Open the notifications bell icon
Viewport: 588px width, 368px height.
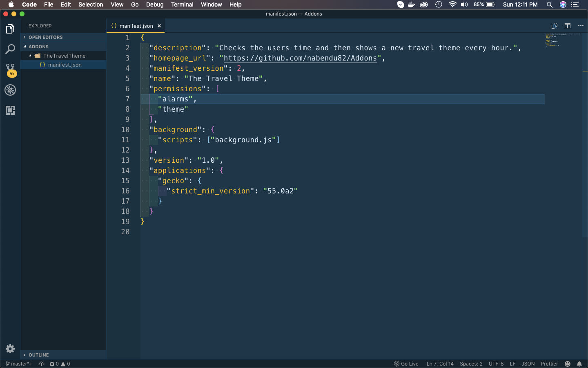[x=579, y=364]
